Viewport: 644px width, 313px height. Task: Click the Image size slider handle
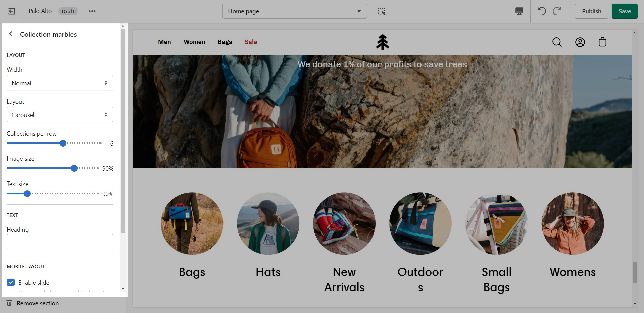tap(74, 168)
